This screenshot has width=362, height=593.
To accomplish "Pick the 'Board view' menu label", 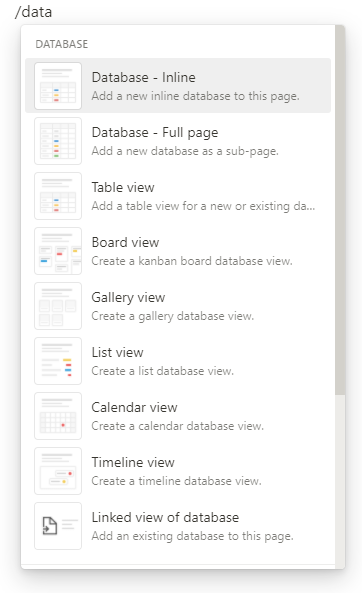I will [x=125, y=242].
